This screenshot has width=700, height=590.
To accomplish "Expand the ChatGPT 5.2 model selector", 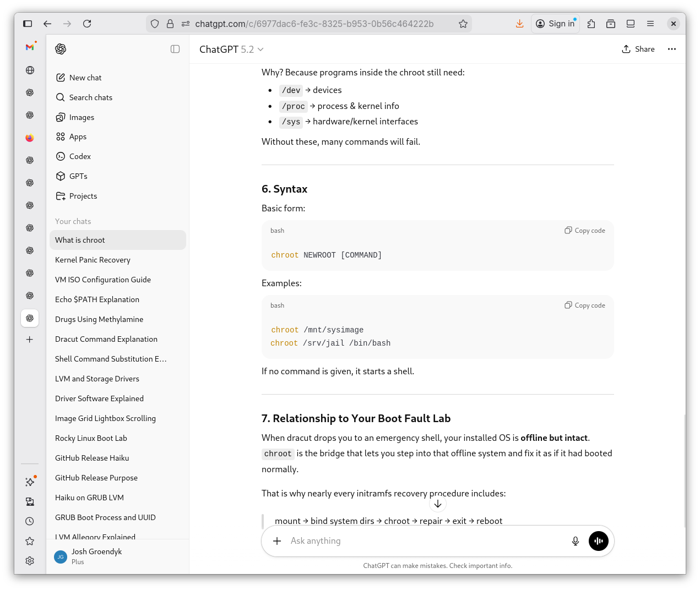I will point(231,50).
